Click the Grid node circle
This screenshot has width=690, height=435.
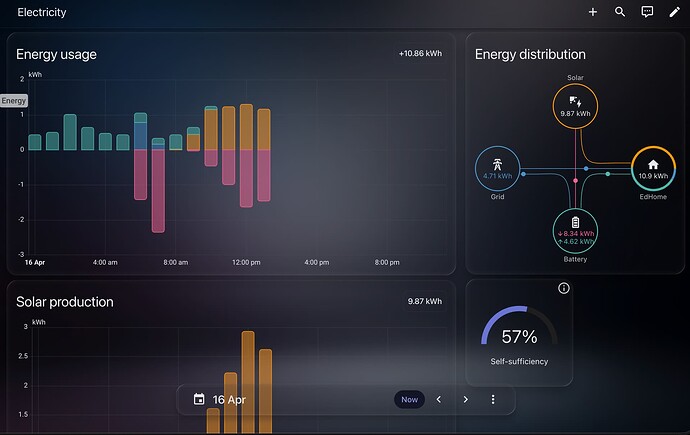point(497,168)
